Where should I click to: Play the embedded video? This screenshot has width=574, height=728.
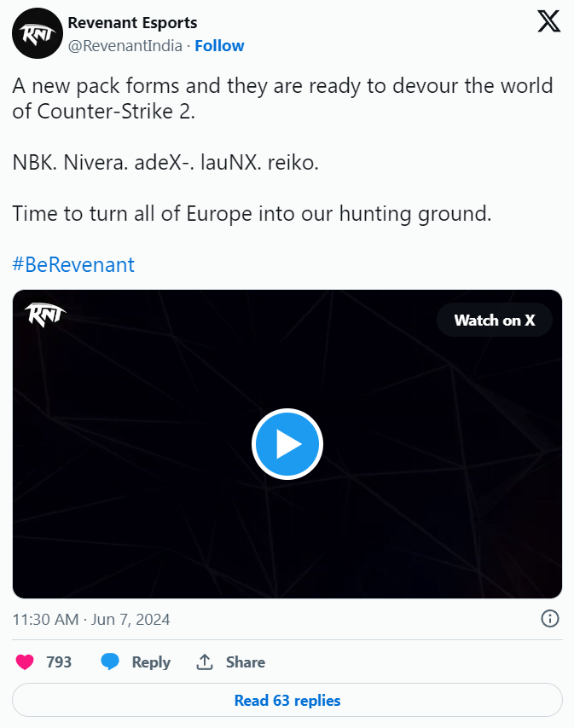coord(287,444)
